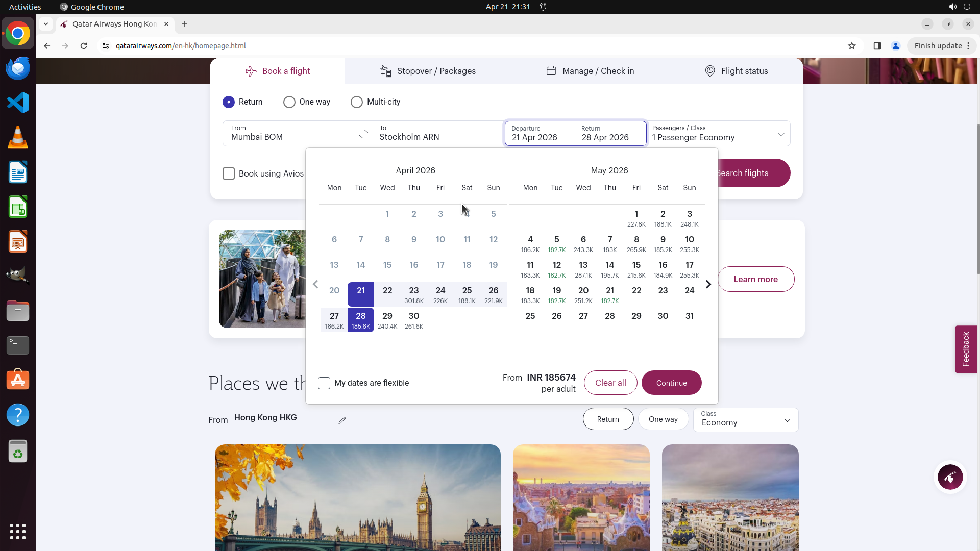This screenshot has width=980, height=551.
Task: Switch to Stopover / Packages tab
Action: click(428, 71)
